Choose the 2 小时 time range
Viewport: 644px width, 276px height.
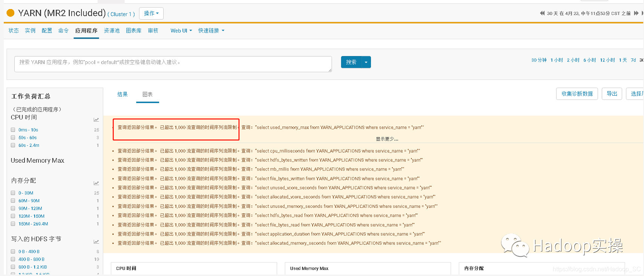pos(573,60)
